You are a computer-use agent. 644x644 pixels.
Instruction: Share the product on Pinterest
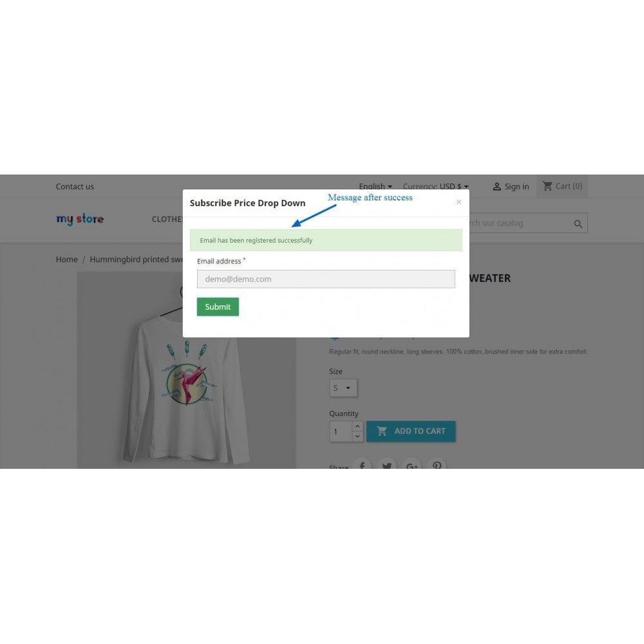point(437,465)
